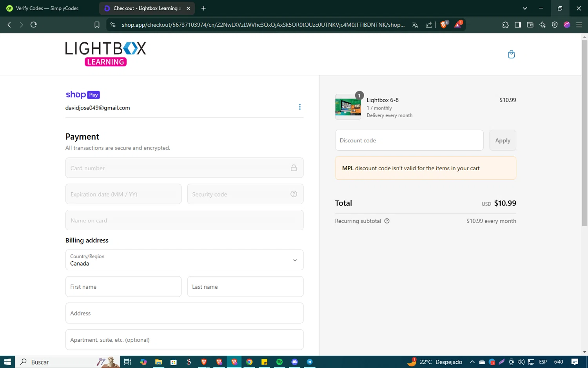This screenshot has width=588, height=368.
Task: Click the Name on card field
Action: (x=184, y=220)
